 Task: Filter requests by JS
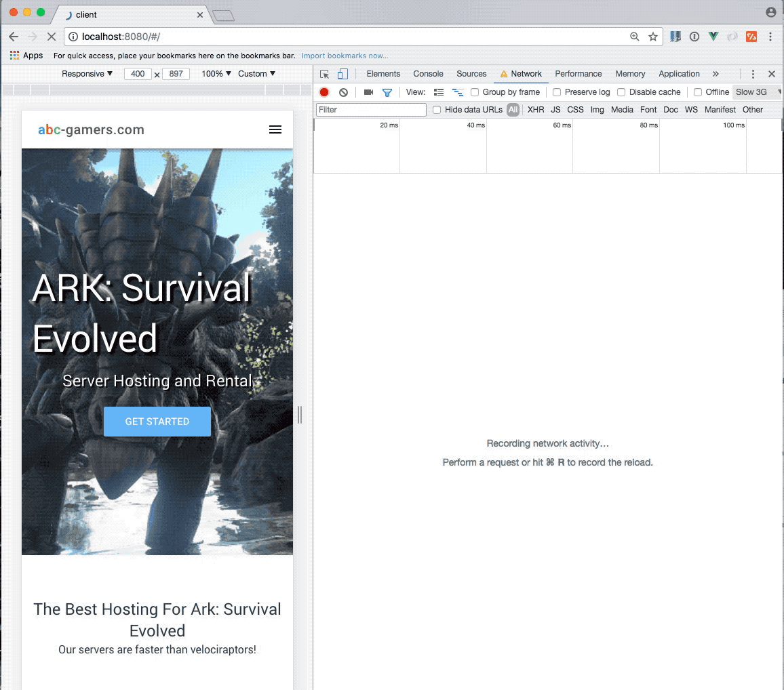pyautogui.click(x=555, y=109)
